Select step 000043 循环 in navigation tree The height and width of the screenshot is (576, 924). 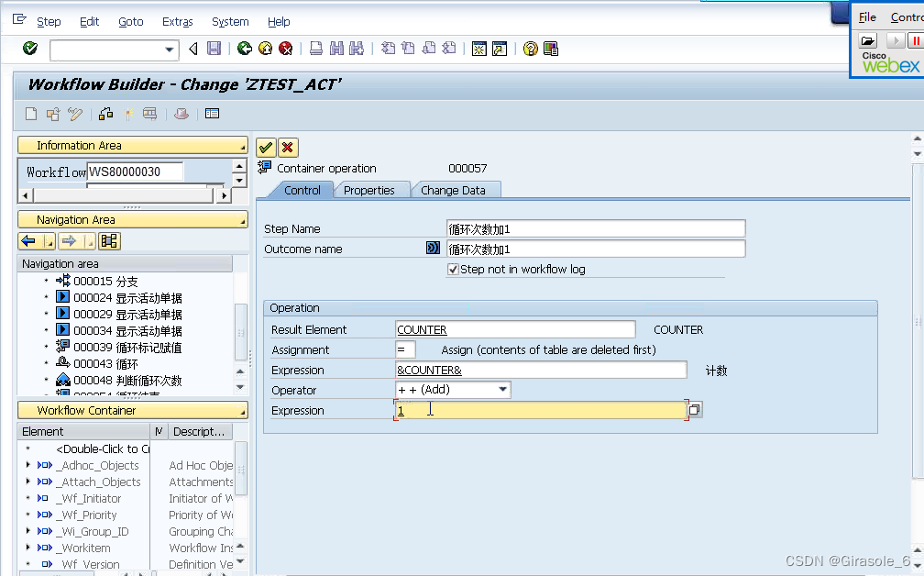pyautogui.click(x=105, y=364)
